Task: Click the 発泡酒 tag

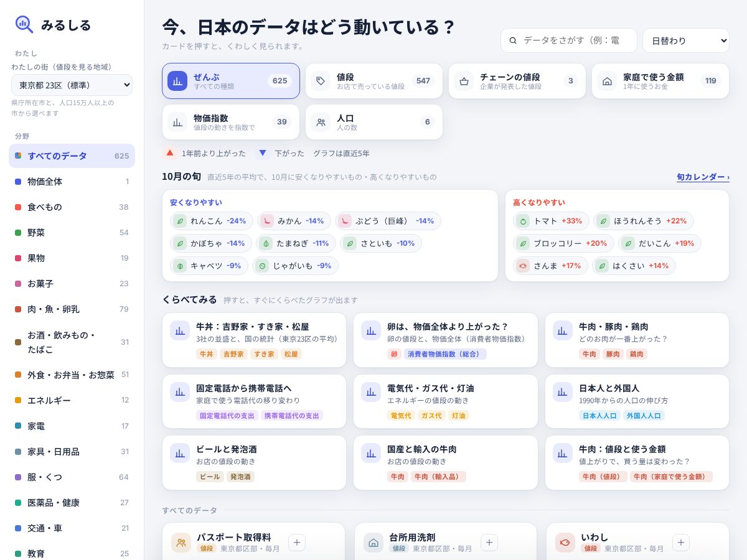Action: (x=240, y=477)
